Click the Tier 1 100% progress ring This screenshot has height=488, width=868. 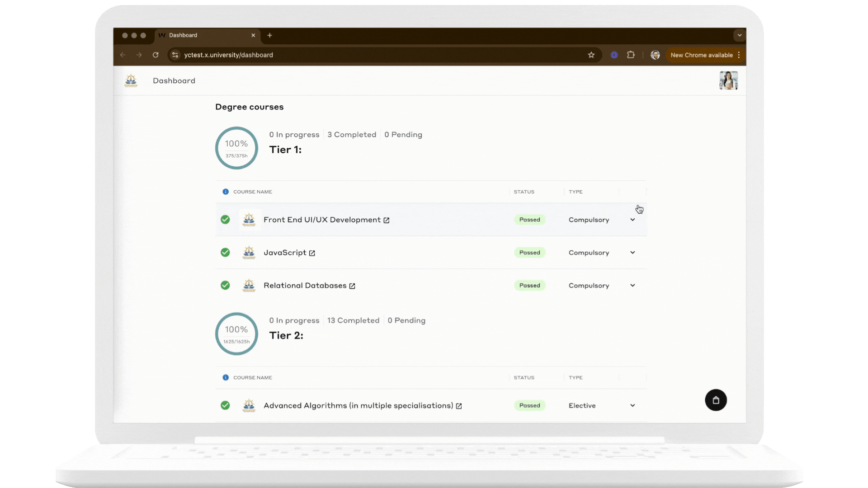tap(236, 148)
